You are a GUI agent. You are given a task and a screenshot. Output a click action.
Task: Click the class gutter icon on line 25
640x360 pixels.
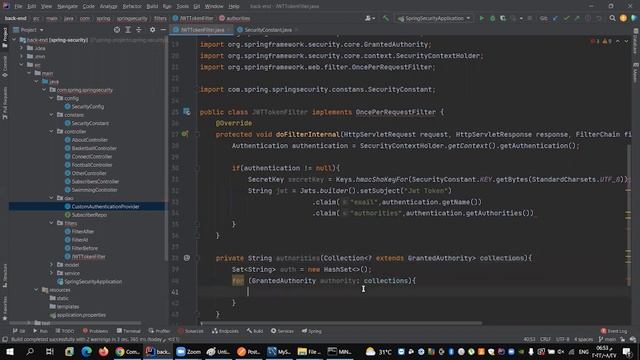tap(187, 112)
